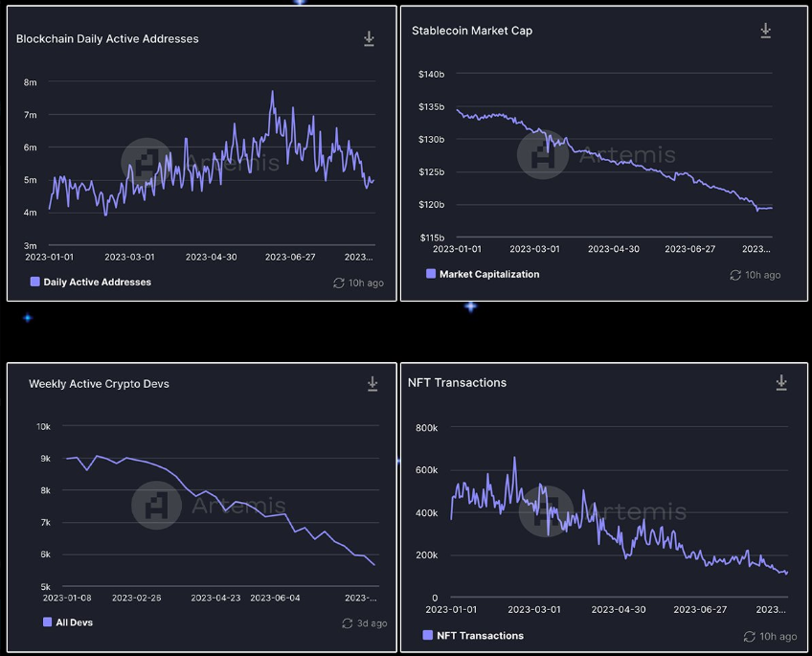
Task: Download the Stablecoin Market Cap chart
Action: coord(765,31)
